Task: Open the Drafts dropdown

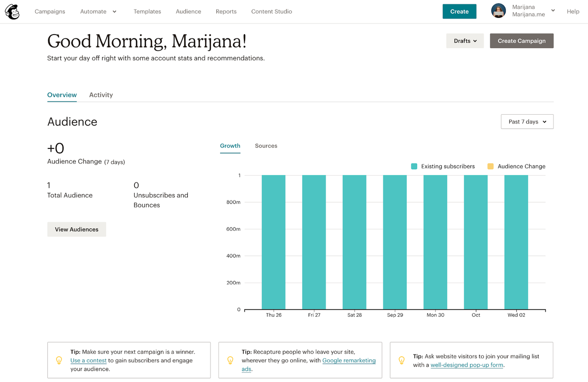Action: pyautogui.click(x=465, y=41)
